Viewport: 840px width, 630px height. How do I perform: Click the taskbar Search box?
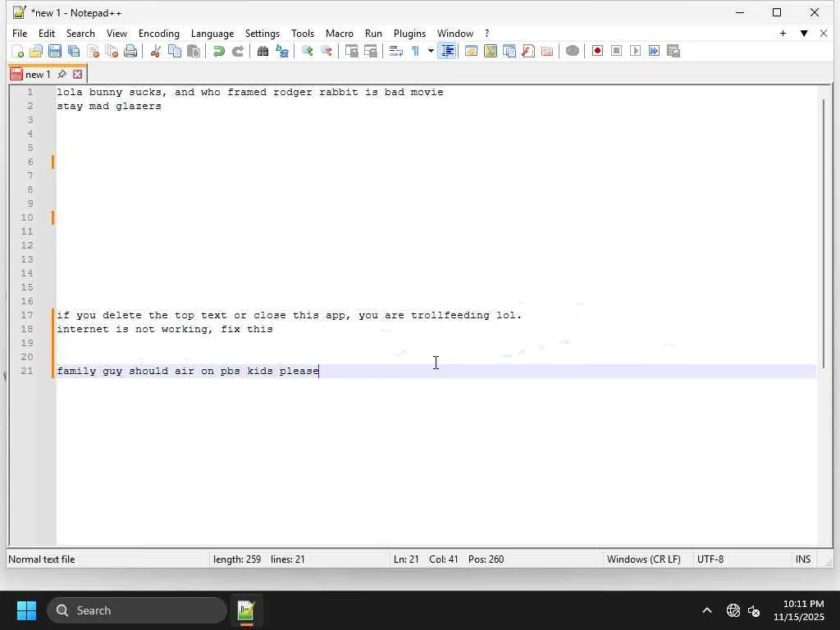point(137,610)
